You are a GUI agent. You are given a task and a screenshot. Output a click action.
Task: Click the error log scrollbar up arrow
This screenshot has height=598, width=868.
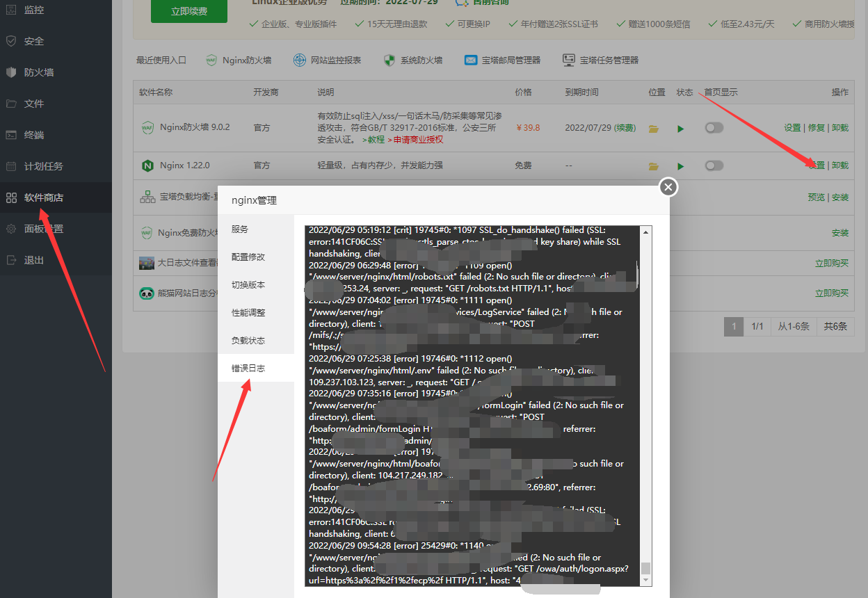click(x=646, y=232)
